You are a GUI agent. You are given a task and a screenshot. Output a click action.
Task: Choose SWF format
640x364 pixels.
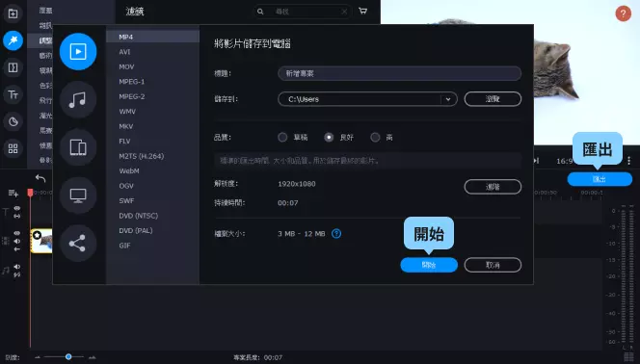coord(152,200)
